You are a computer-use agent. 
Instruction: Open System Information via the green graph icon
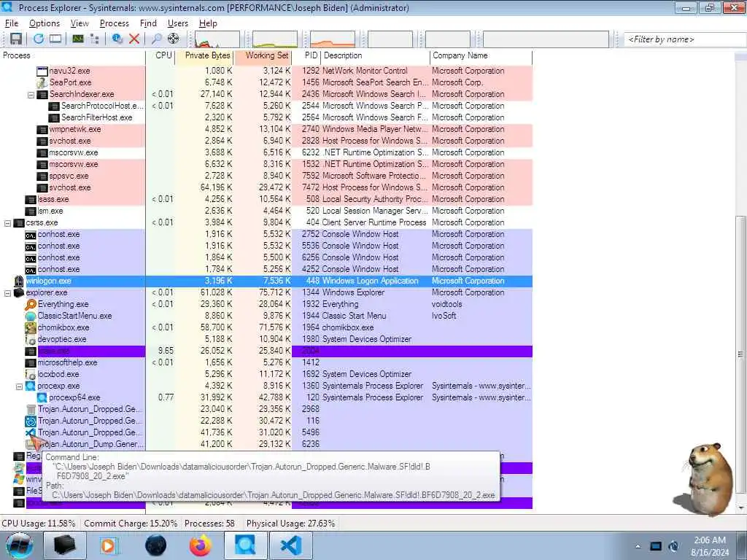tap(77, 39)
